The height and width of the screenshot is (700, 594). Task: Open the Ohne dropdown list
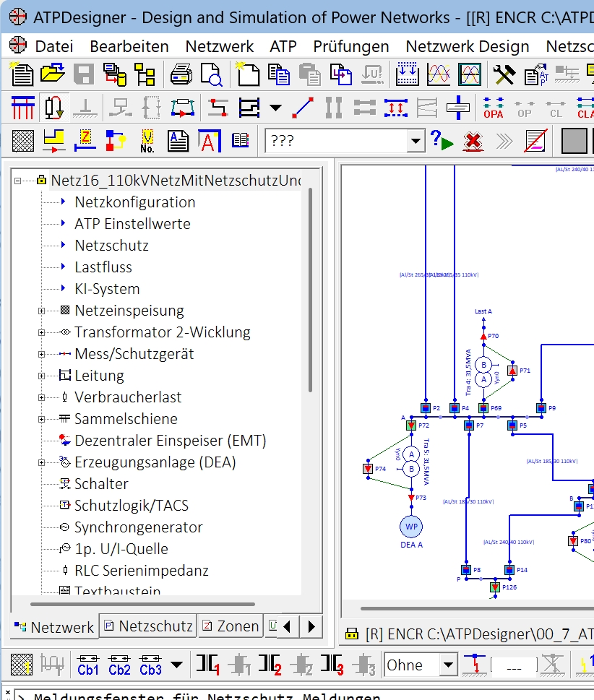tap(449, 665)
